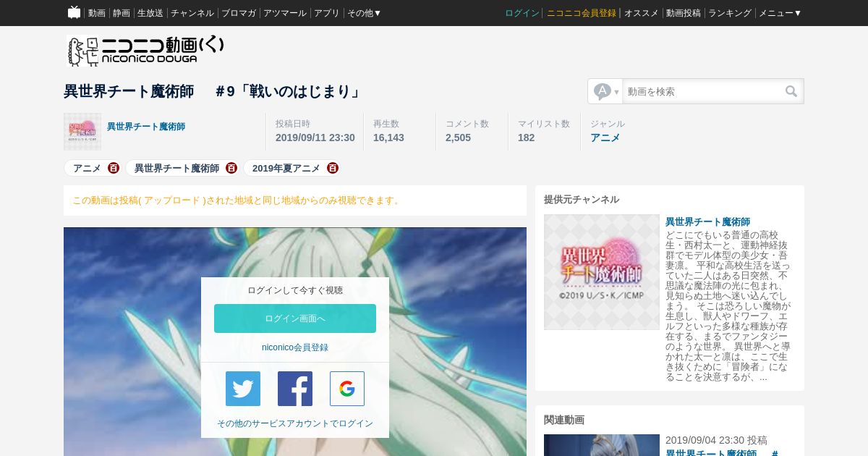Select the 2019年夏アニメ tag
This screenshot has height=456, width=868.
click(286, 168)
